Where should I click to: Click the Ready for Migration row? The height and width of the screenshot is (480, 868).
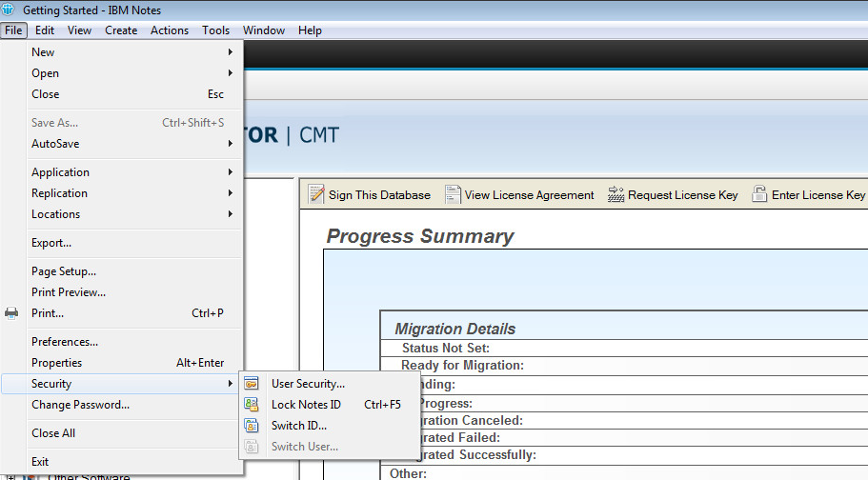pos(624,366)
